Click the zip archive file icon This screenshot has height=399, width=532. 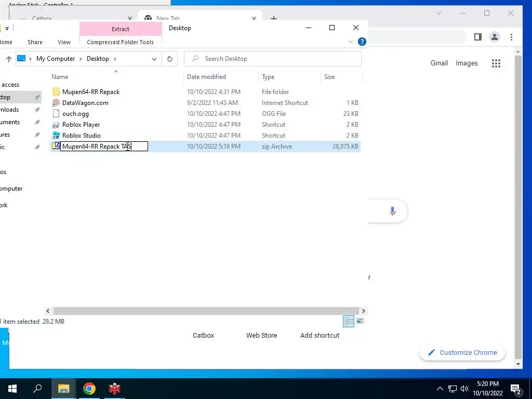tap(56, 146)
